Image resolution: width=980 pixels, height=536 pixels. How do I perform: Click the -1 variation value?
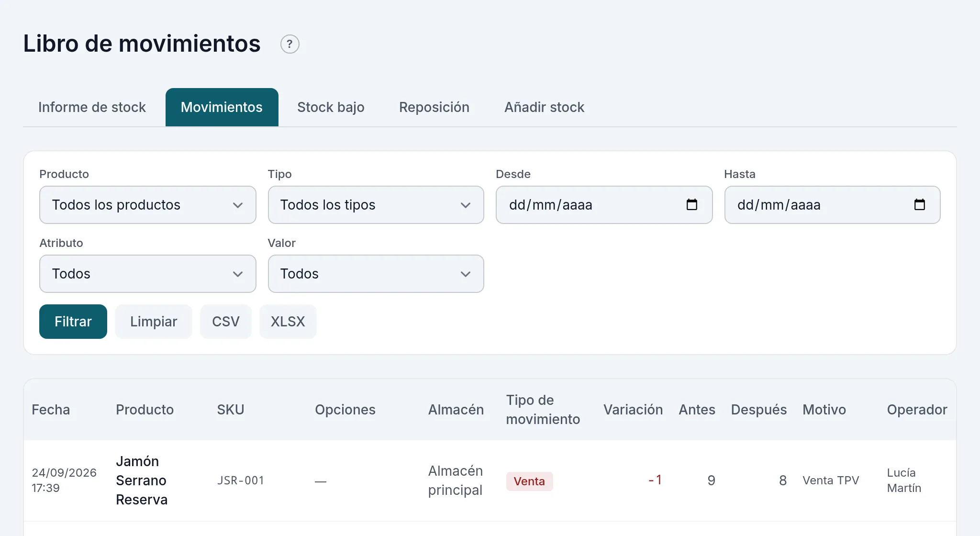[x=655, y=480]
